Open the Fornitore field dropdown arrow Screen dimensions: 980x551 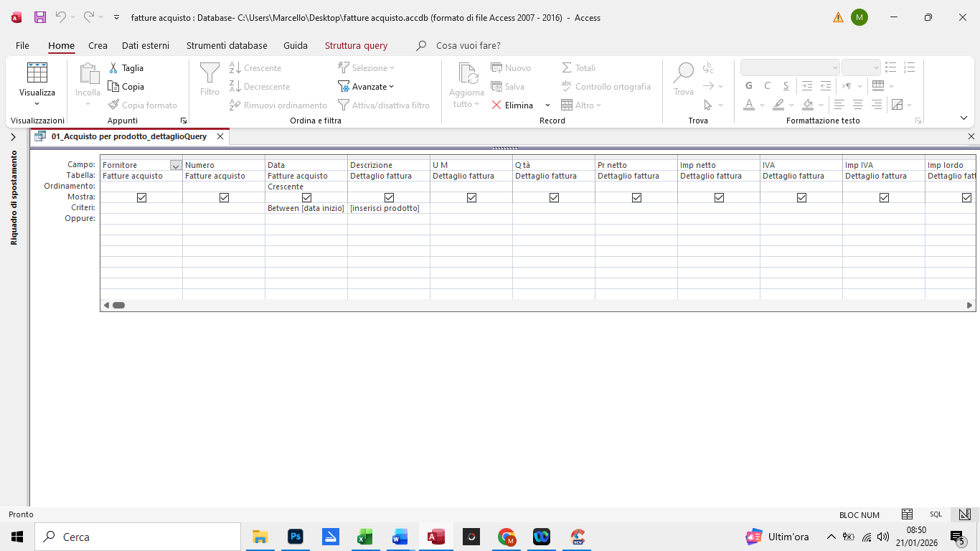(x=176, y=166)
